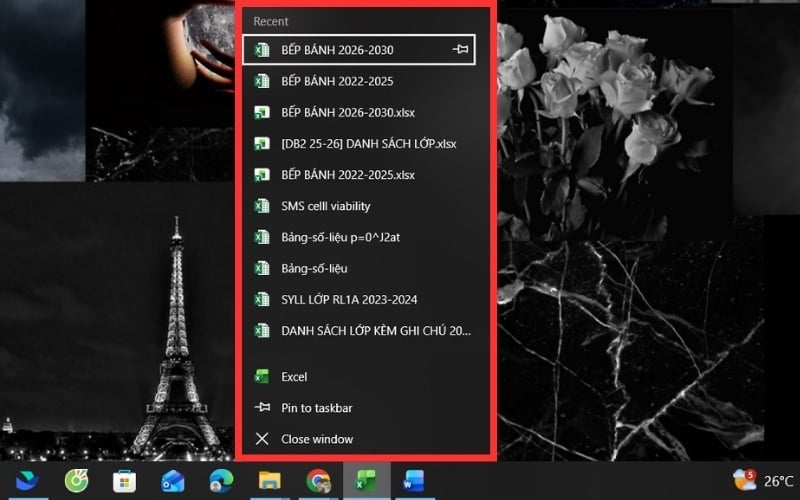Click file icon of [DB2 25-26] DANH SÁCH LỚP.xlsx
This screenshot has width=800, height=500.
click(x=262, y=143)
